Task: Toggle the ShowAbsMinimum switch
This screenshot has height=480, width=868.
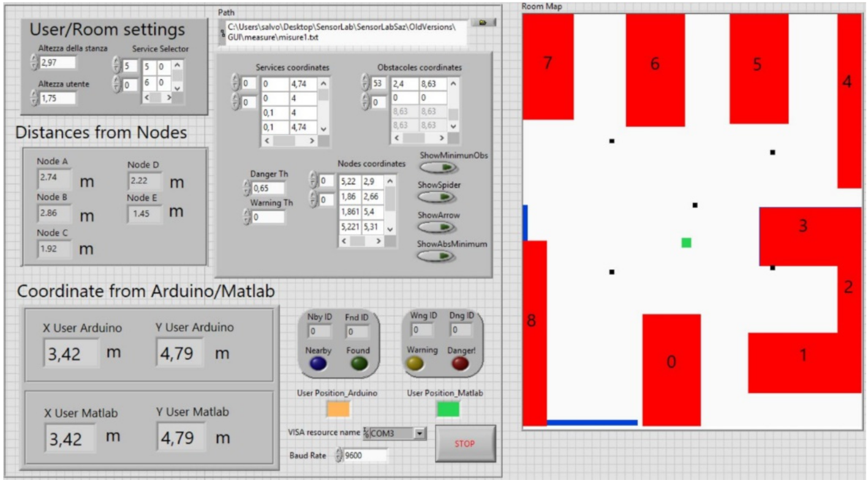Action: point(438,256)
